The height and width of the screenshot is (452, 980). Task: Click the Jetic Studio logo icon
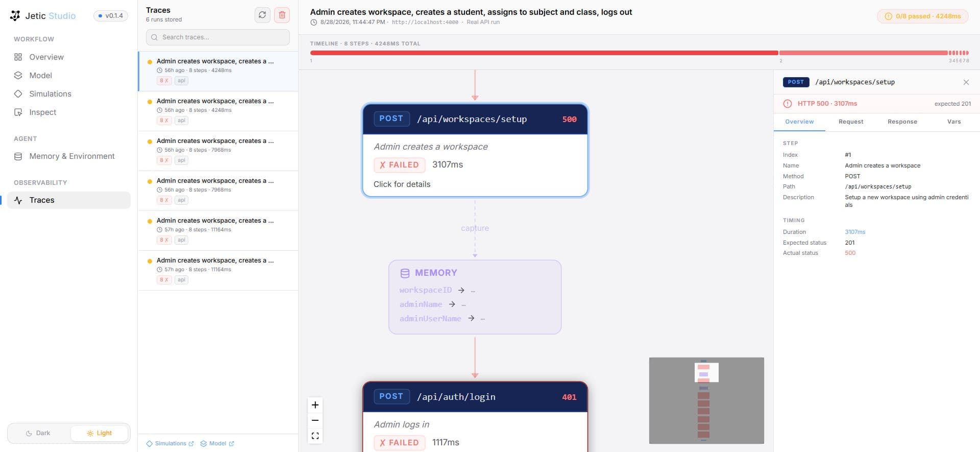[x=15, y=16]
